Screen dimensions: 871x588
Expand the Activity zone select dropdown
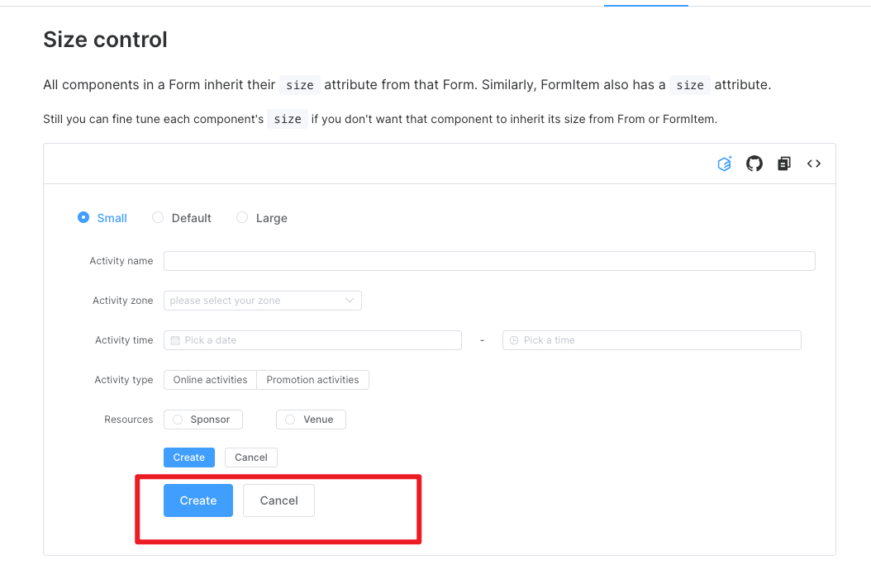pos(263,301)
